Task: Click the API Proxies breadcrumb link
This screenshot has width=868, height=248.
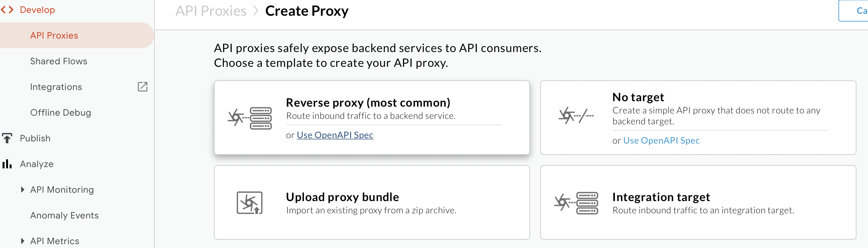Action: pos(211,11)
